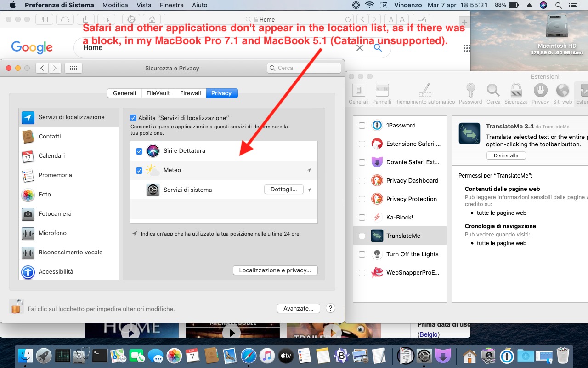Screen dimensions: 588x368
Task: Open Cerca pane in Safari preferences
Action: (493, 94)
